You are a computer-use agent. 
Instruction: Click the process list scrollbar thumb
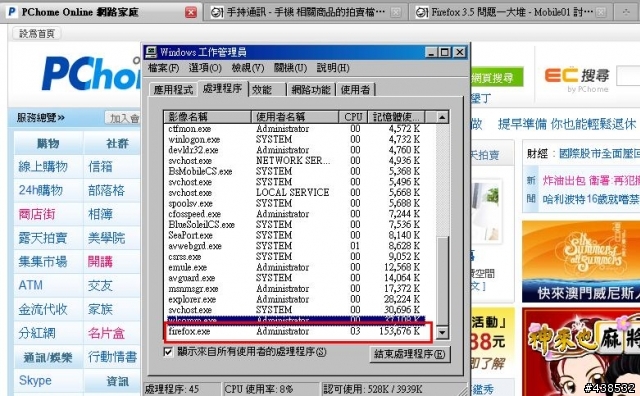442,280
